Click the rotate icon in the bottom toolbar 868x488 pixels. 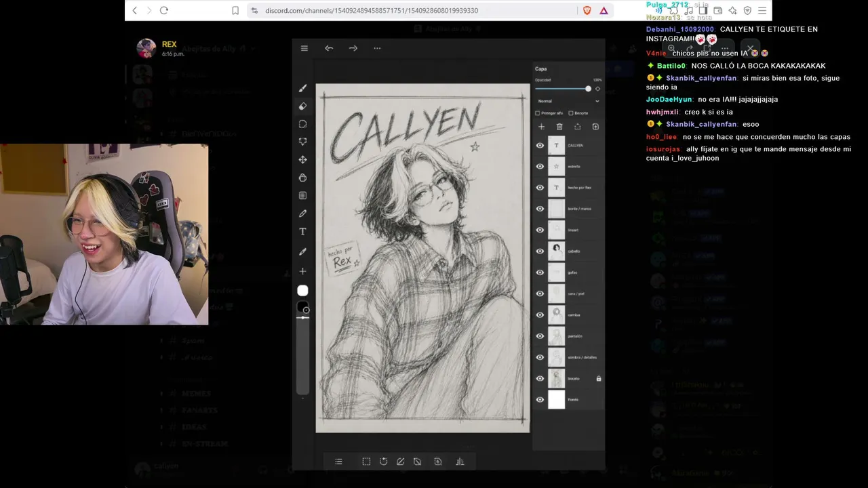click(x=384, y=462)
